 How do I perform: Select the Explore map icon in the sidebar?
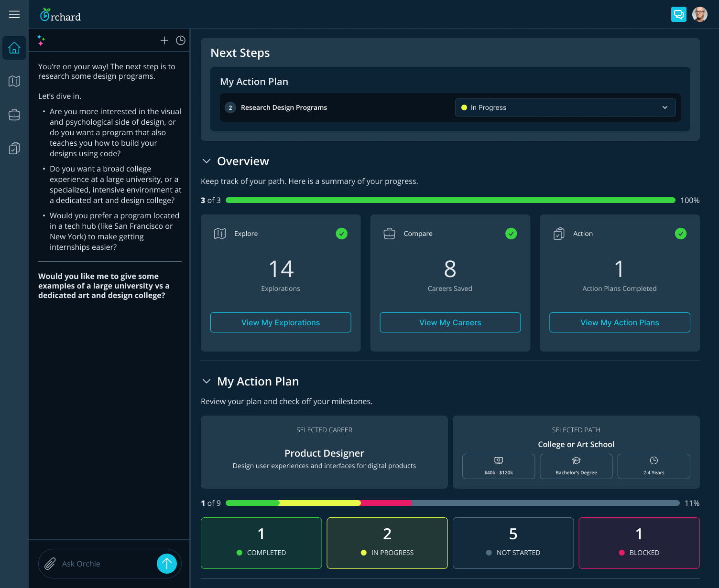14,81
